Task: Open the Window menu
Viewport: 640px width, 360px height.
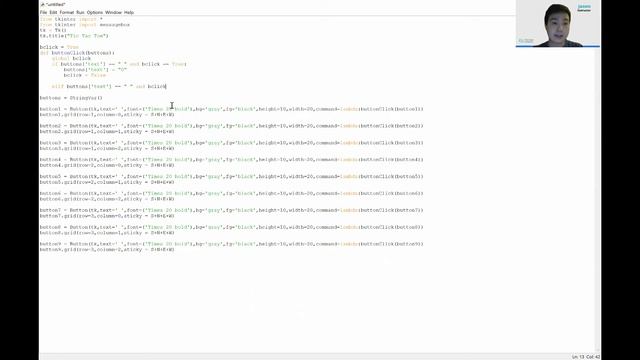Action: click(x=113, y=13)
